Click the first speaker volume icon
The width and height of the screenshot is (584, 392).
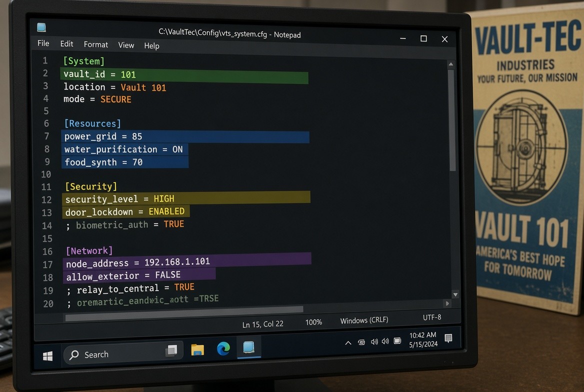[374, 341]
